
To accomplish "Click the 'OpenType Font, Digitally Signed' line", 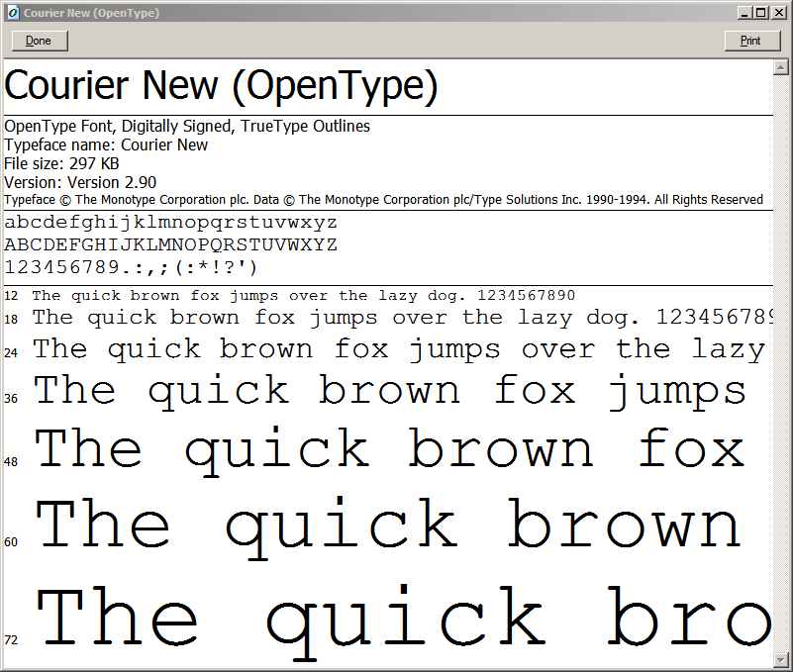I will pyautogui.click(x=187, y=126).
